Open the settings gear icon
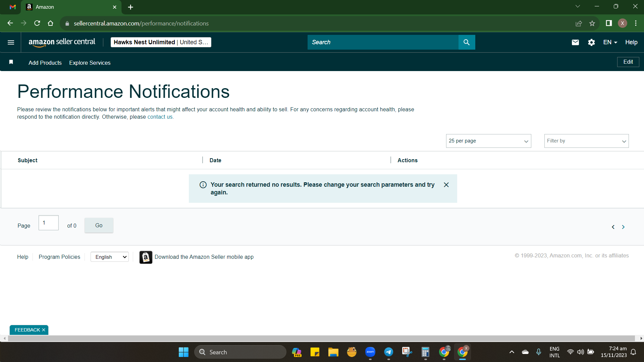Viewport: 644px width, 362px height. click(591, 42)
